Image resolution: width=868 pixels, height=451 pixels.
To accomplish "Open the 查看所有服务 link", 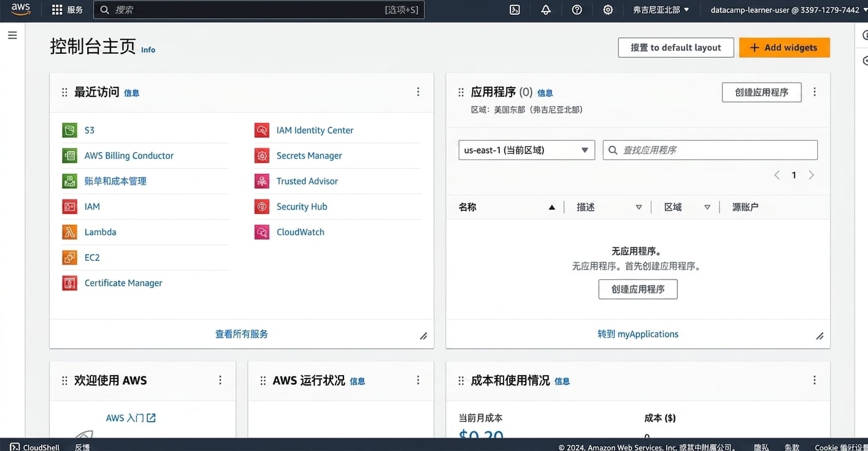I will pyautogui.click(x=242, y=334).
